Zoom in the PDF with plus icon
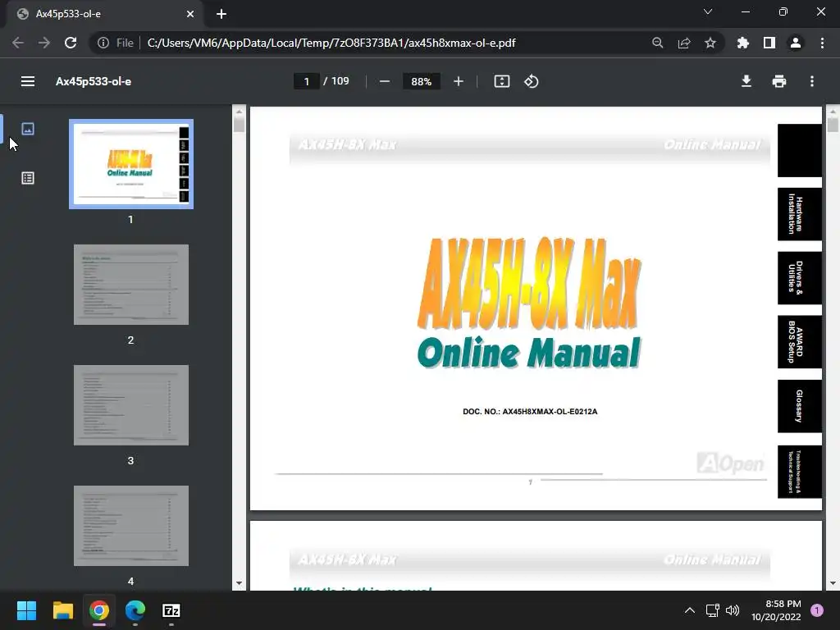This screenshot has height=630, width=840. (458, 81)
